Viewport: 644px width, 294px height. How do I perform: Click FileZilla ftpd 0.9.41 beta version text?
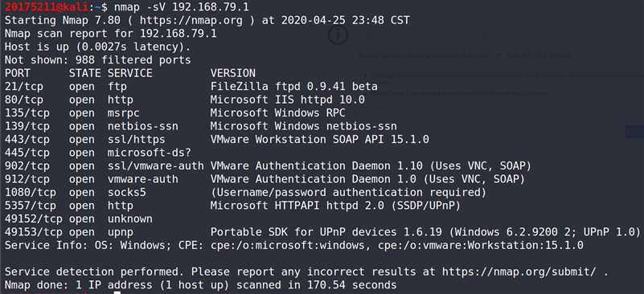tap(293, 86)
